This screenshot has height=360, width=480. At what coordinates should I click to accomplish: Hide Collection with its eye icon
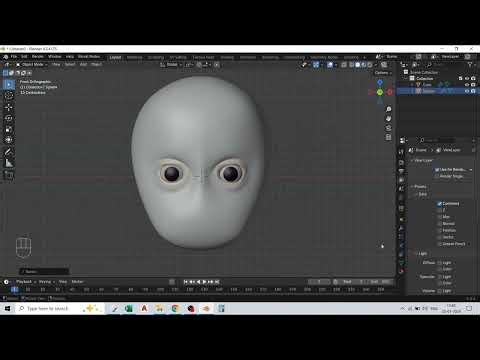467,78
